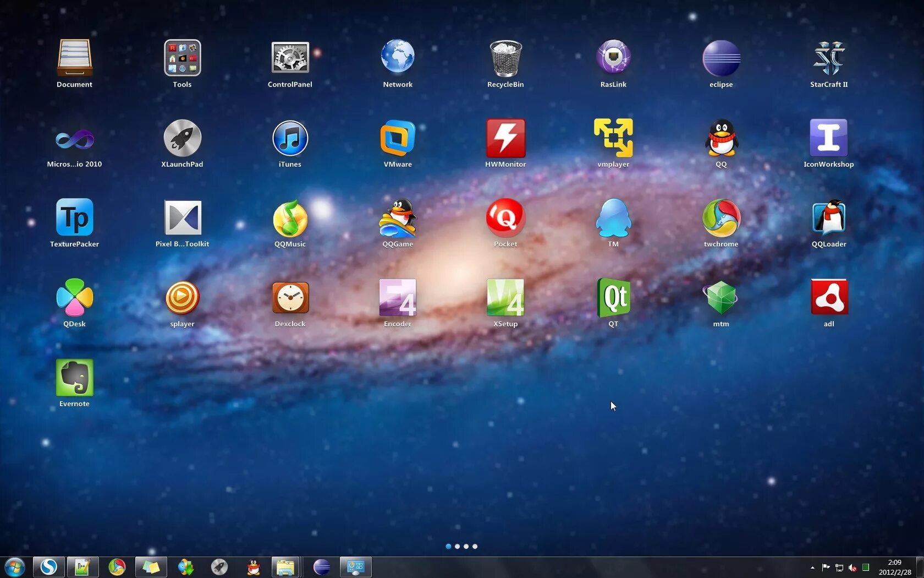924x578 pixels.
Task: Launch StarCraft II
Action: pyautogui.click(x=829, y=58)
